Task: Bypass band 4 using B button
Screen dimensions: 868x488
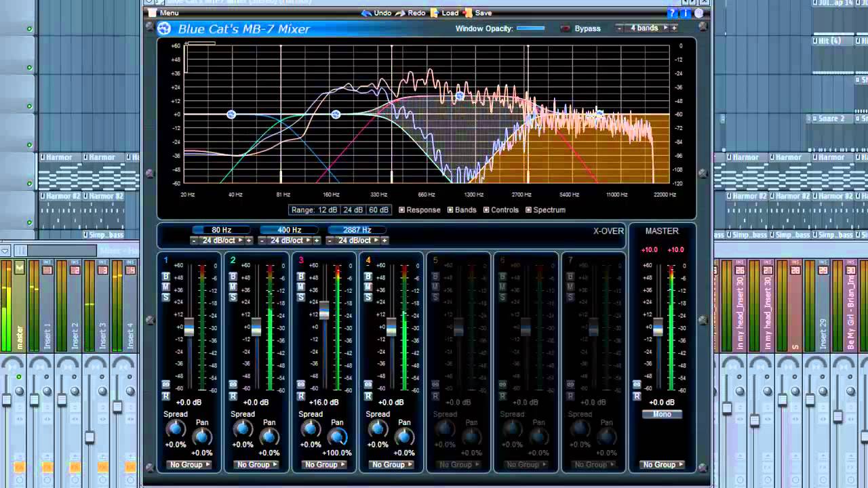Action: (368, 277)
